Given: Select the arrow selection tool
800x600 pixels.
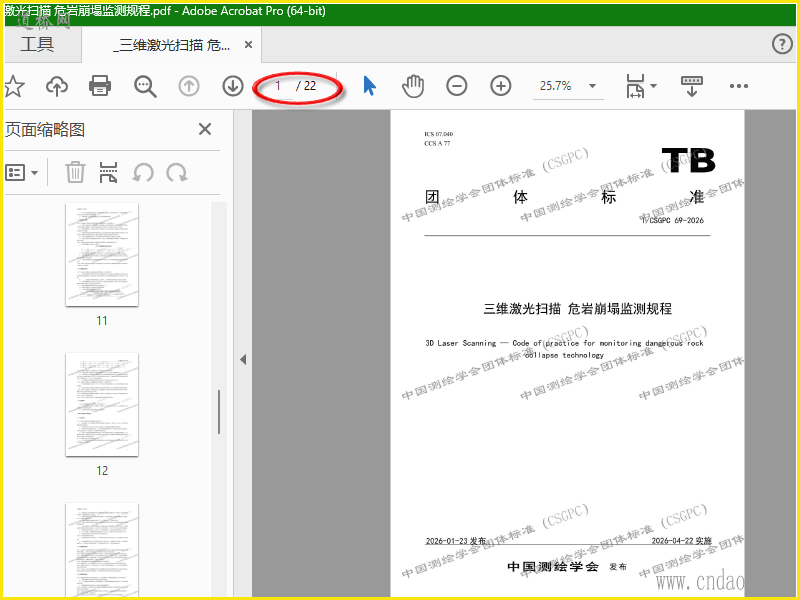Looking at the screenshot, I should point(369,86).
